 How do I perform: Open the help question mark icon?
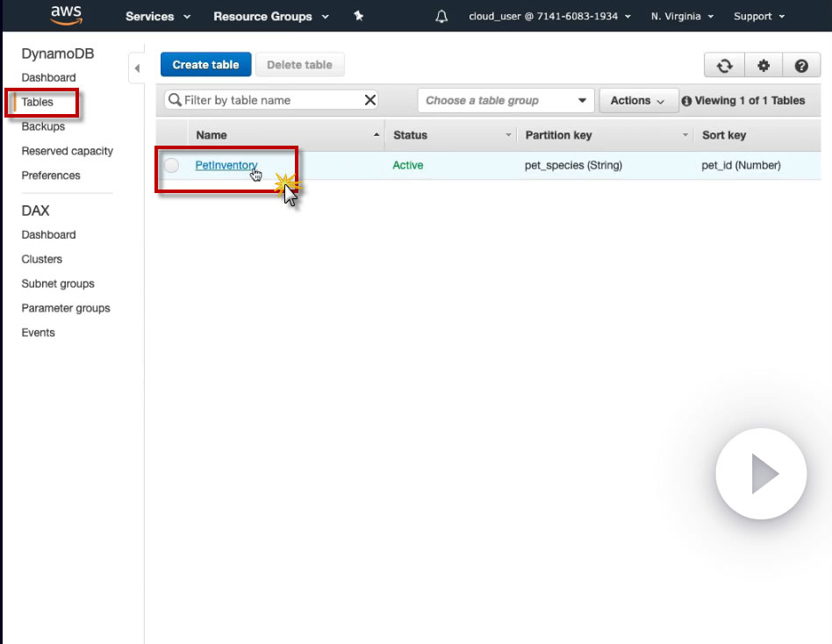(801, 66)
